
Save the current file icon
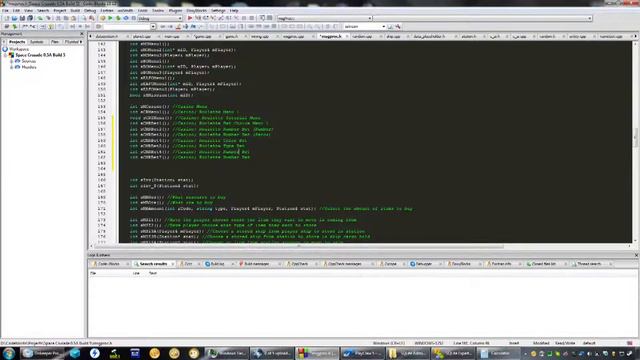click(22, 18)
